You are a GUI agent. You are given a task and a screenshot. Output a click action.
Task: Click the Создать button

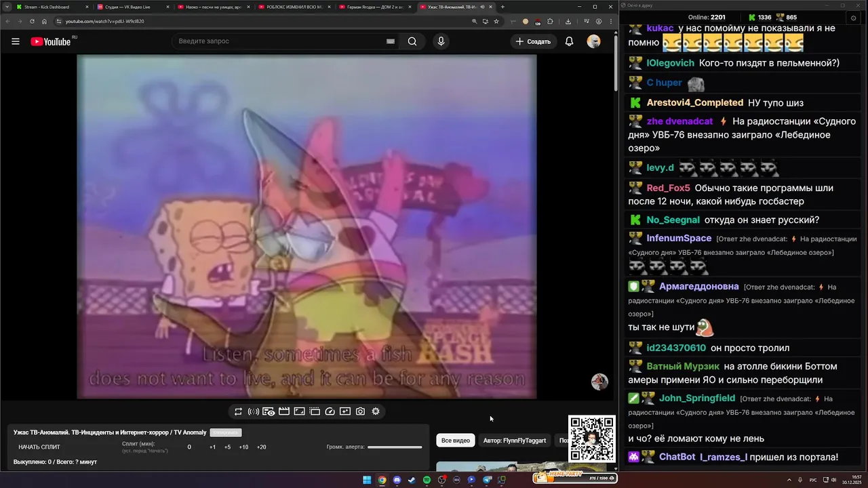[534, 41]
